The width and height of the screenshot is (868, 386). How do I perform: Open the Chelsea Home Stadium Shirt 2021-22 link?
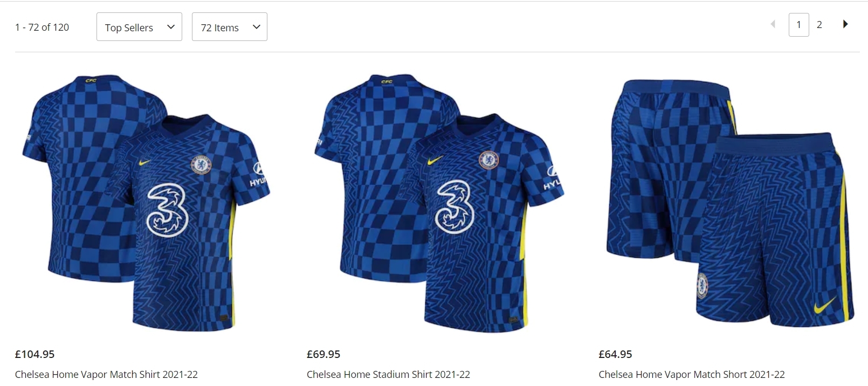point(388,374)
